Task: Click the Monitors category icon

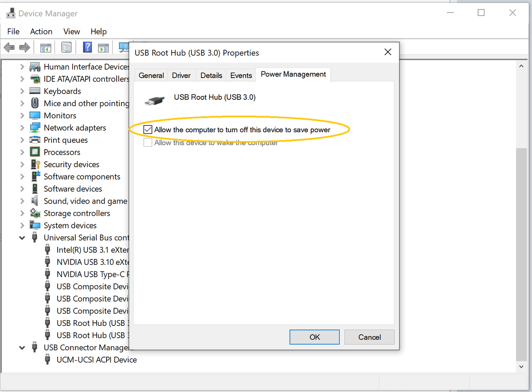Action: [x=35, y=115]
